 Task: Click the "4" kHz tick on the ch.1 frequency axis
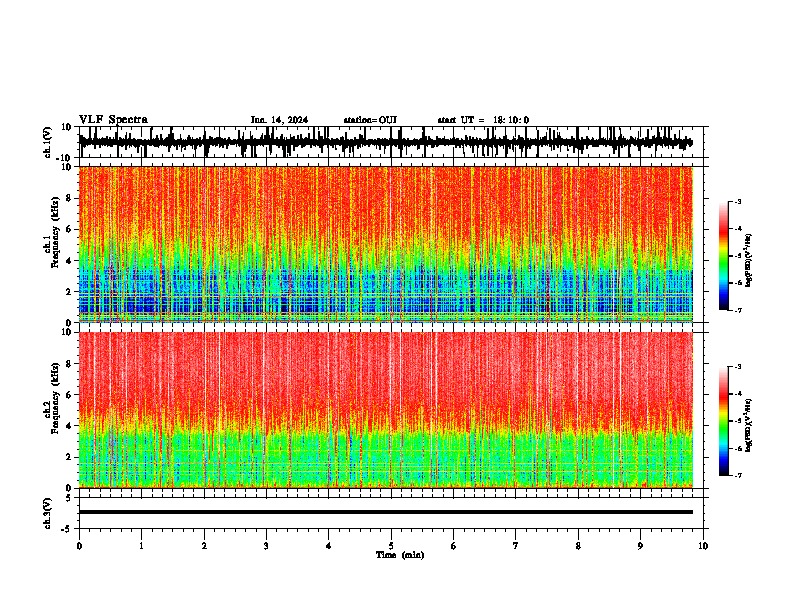point(70,261)
